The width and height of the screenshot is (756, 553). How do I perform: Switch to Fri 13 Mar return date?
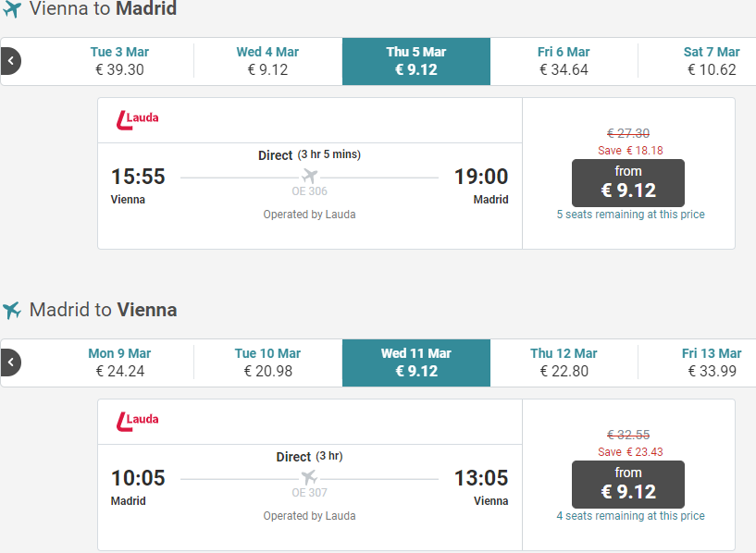pyautogui.click(x=711, y=363)
